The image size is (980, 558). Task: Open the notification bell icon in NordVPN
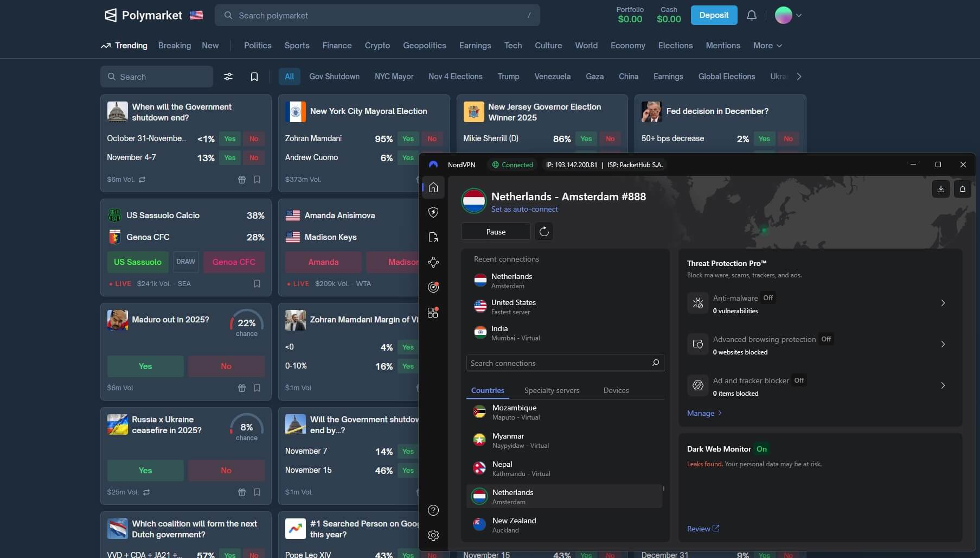click(x=963, y=189)
